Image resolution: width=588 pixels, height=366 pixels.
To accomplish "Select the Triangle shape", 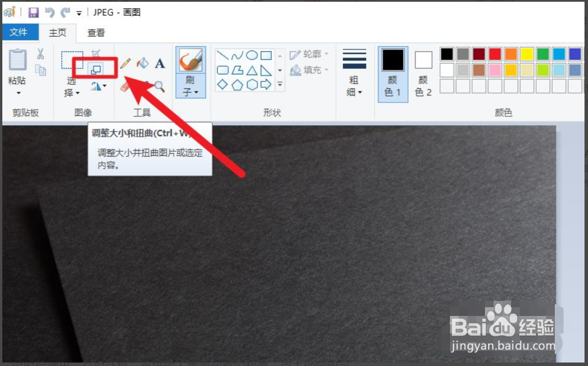I will pos(252,70).
